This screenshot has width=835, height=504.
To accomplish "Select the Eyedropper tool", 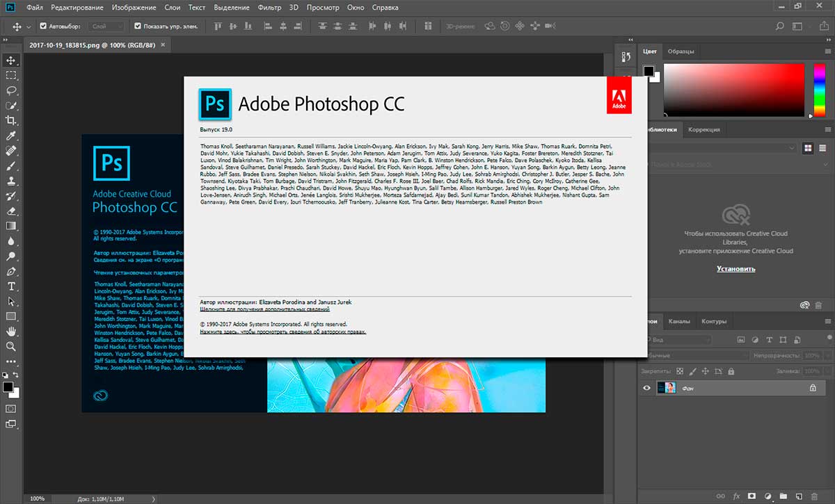I will pos(11,136).
